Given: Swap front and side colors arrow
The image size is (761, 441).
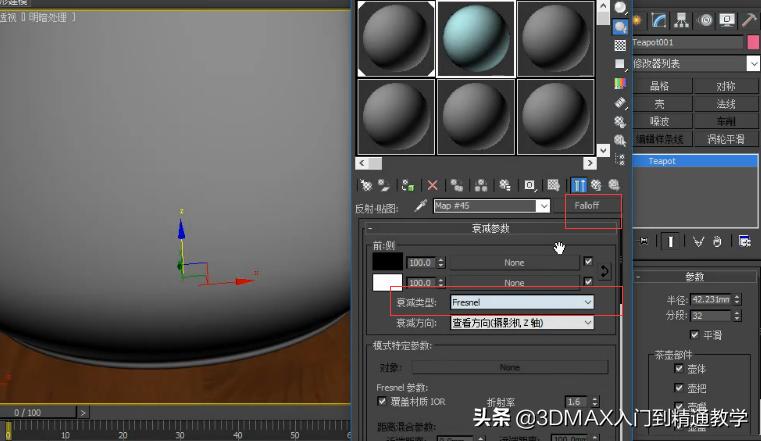Looking at the screenshot, I should (604, 271).
